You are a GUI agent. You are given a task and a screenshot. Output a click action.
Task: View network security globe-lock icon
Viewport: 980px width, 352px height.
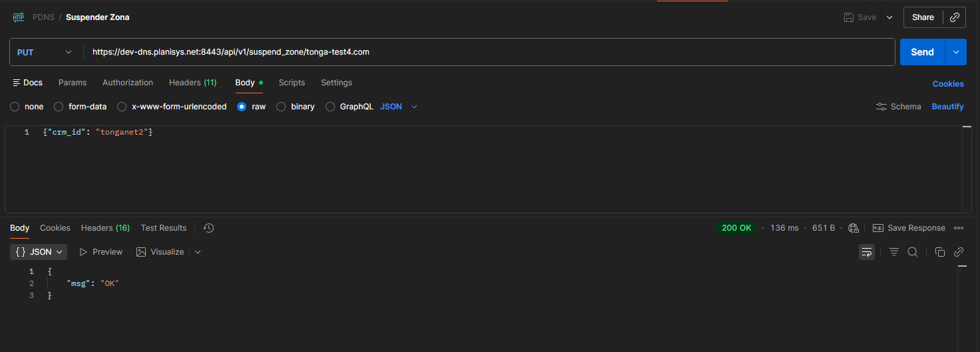click(x=854, y=228)
